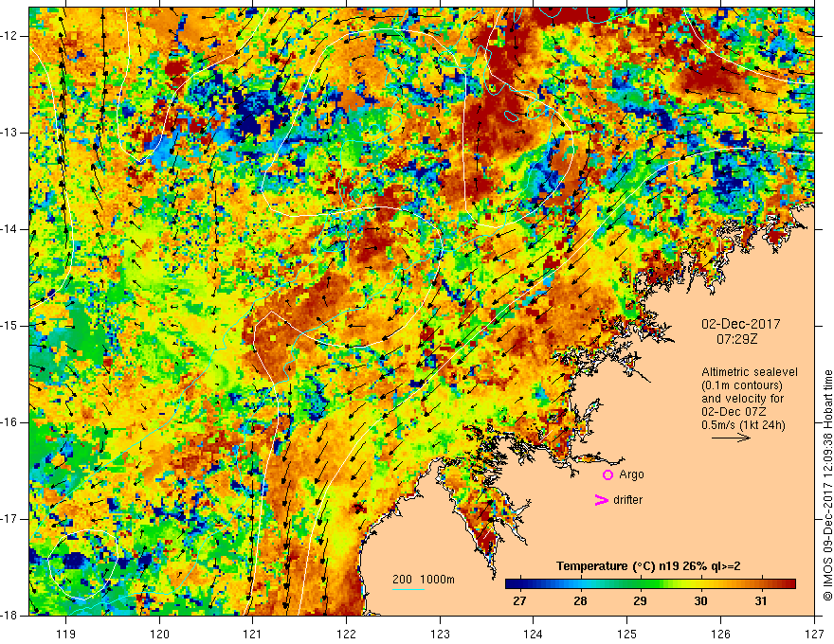
Task: Click longitude axis label '121'
Action: tap(253, 634)
